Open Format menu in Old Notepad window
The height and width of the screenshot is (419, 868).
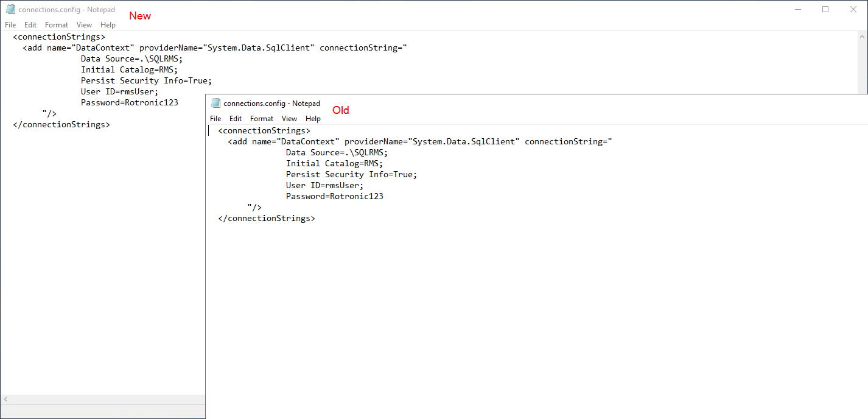262,119
